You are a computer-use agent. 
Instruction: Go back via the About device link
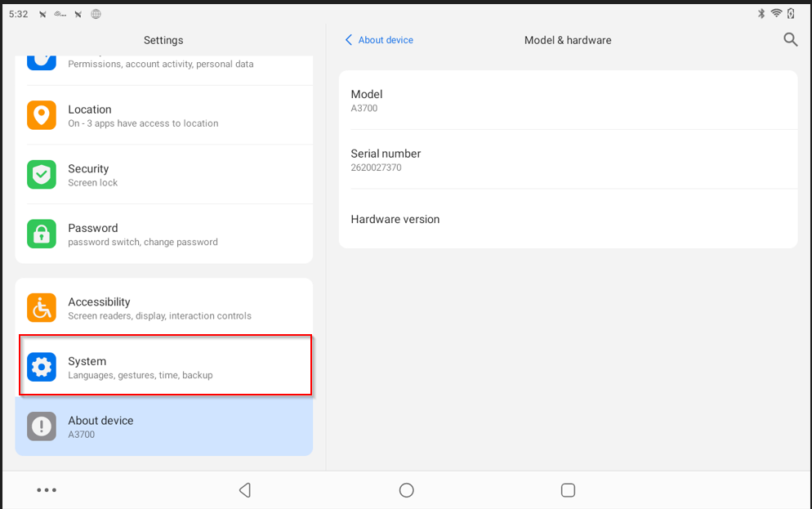point(379,40)
